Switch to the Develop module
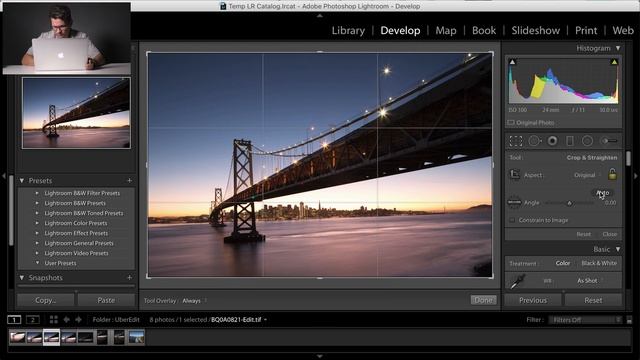This screenshot has width=640, height=360. click(x=400, y=31)
